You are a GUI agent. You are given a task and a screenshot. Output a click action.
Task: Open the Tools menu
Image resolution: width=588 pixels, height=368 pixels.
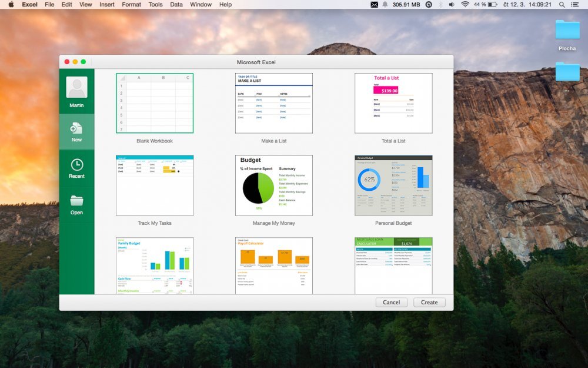click(x=155, y=4)
